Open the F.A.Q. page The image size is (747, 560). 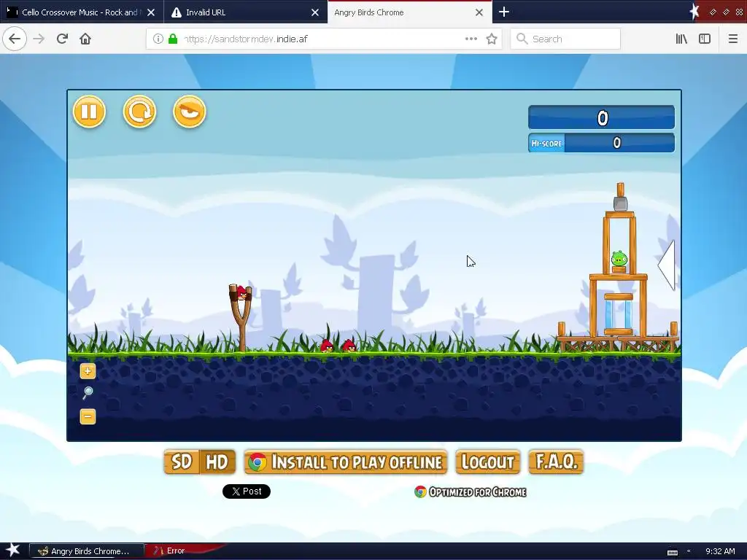556,462
